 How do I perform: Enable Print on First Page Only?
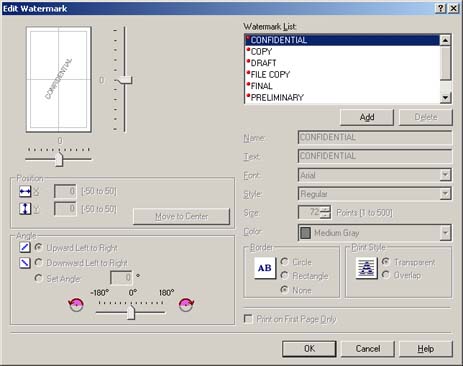pos(248,319)
